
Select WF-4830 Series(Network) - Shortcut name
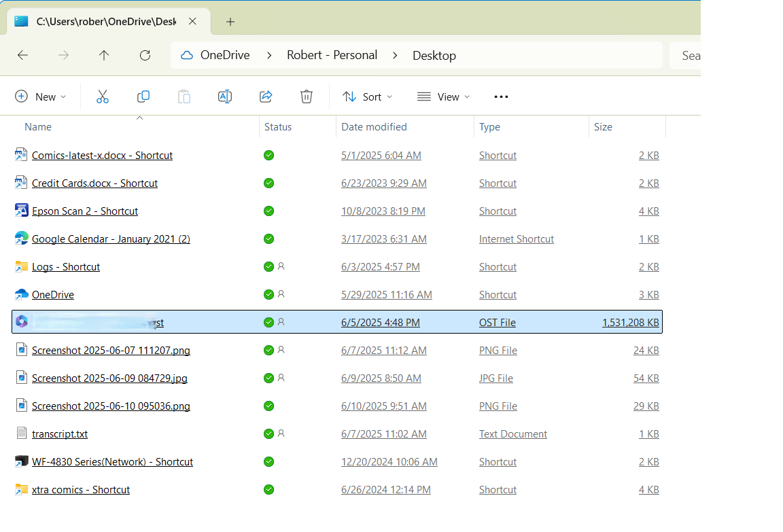pos(112,462)
